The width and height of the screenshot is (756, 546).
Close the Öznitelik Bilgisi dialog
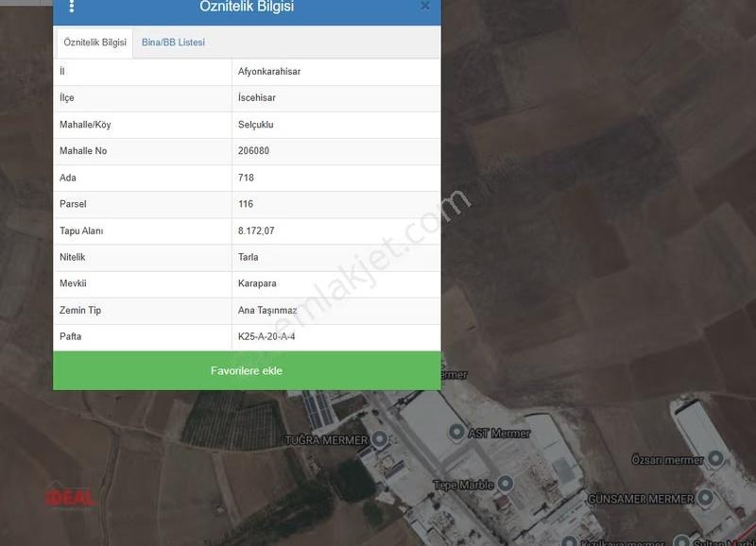pyautogui.click(x=424, y=6)
